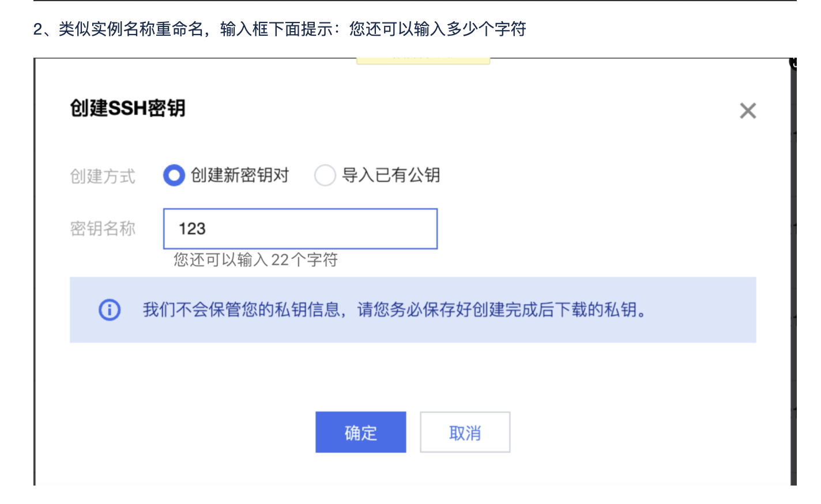Confirm with the 确定 button

361,432
